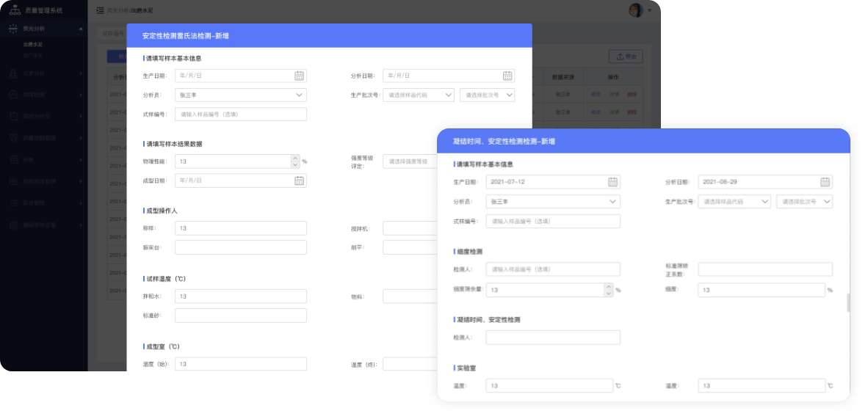Click the 削平 input field
This screenshot has height=419, width=868.
pyautogui.click(x=410, y=247)
